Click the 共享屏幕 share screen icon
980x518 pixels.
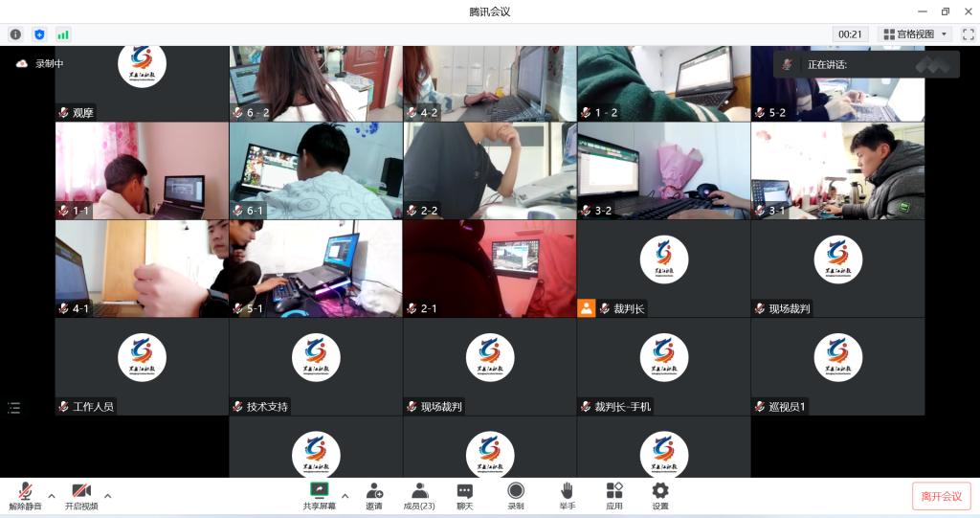coord(320,495)
